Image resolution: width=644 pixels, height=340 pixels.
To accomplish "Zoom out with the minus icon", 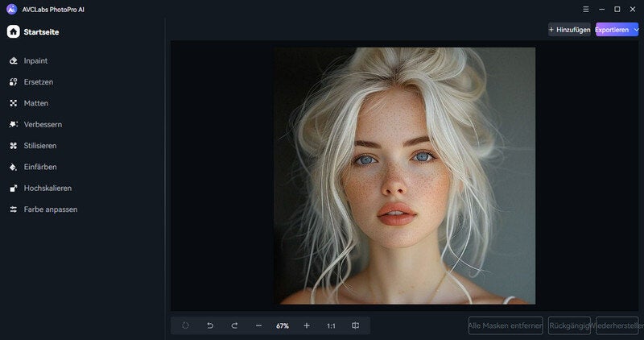I will (x=258, y=325).
